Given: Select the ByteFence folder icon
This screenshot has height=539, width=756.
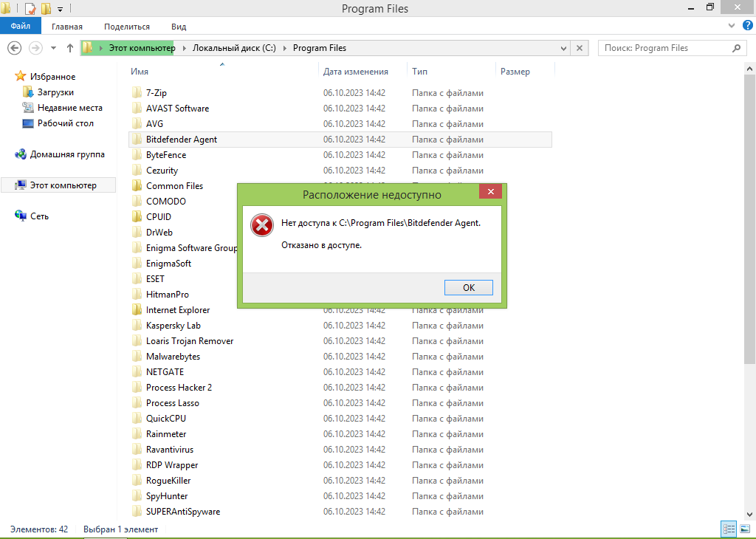Looking at the screenshot, I should [x=137, y=155].
